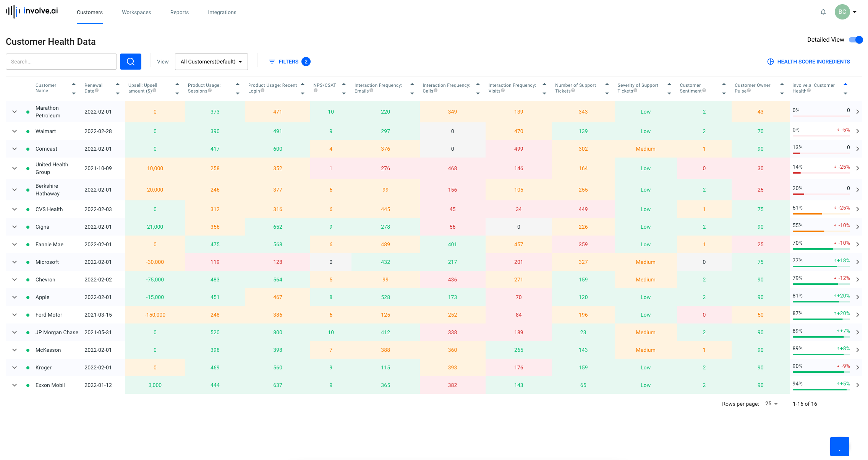Open Marathon Petroleum details arrow

858,112
